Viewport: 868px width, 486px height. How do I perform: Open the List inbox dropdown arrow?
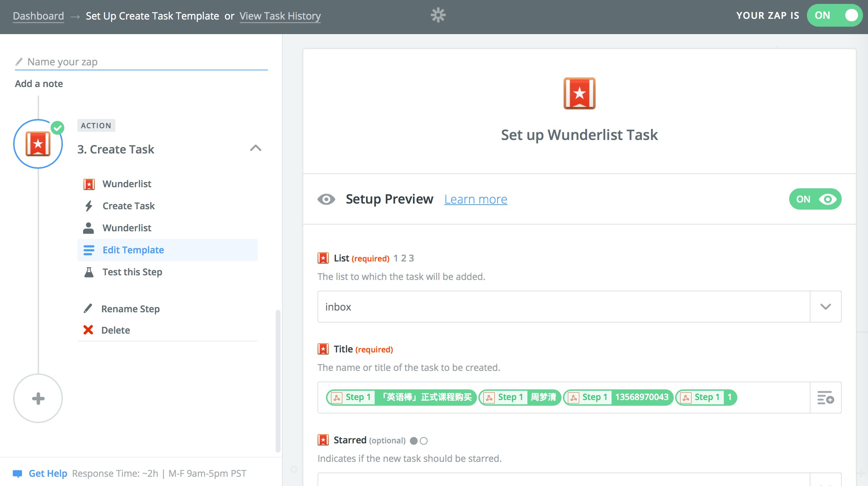(x=825, y=307)
